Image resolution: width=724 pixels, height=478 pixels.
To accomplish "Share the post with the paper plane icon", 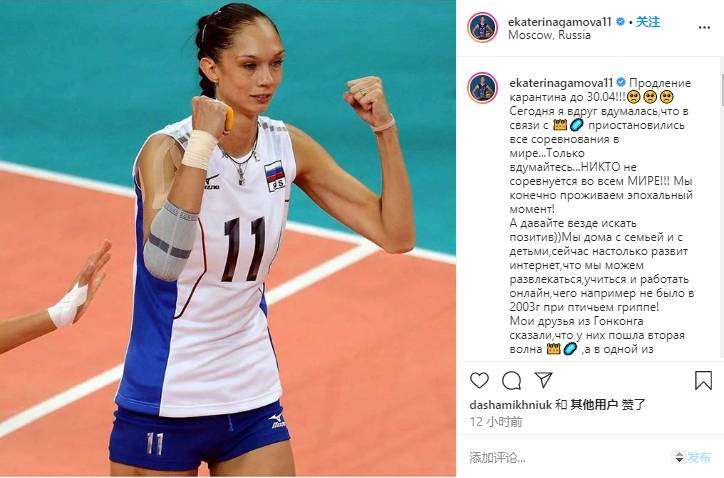I will [543, 380].
